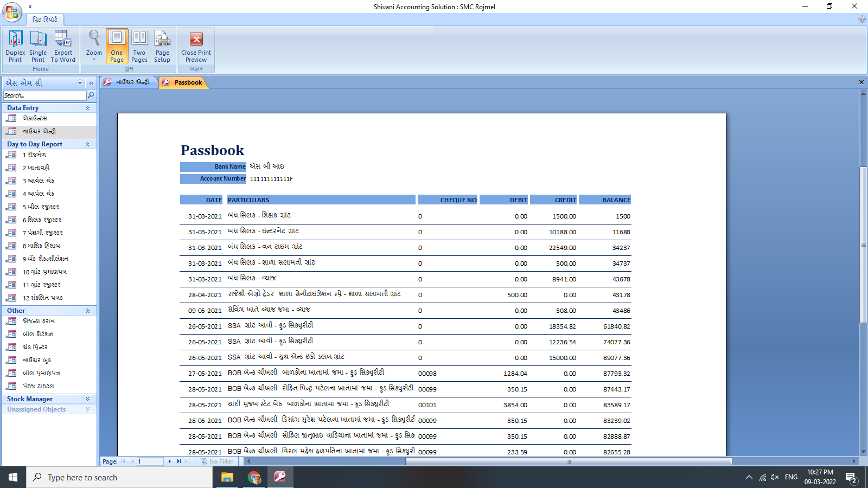The image size is (868, 488).
Task: Click the Duplex Print icon
Action: [15, 46]
